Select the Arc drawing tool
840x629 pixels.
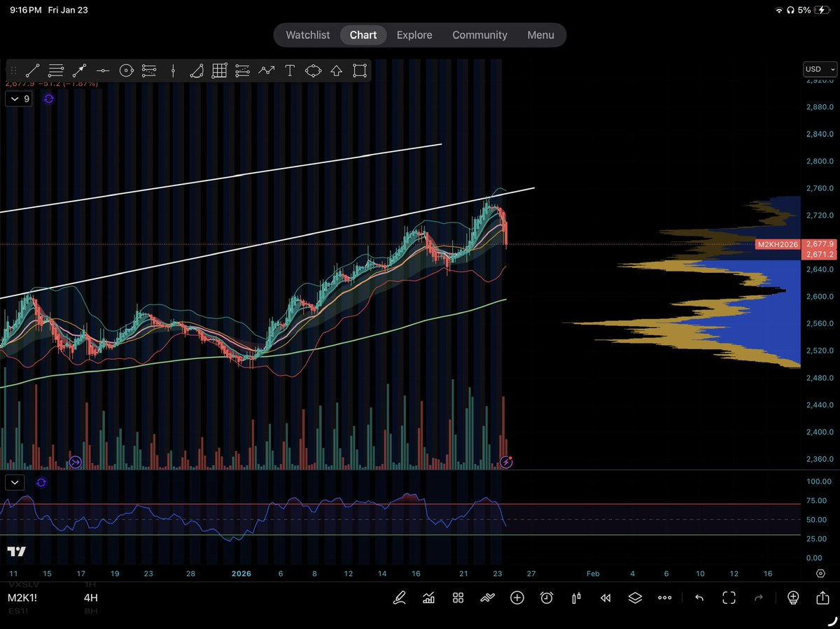(x=196, y=70)
